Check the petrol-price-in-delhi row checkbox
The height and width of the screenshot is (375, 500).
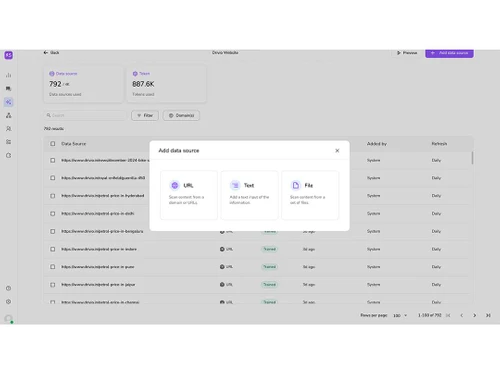coord(53,213)
